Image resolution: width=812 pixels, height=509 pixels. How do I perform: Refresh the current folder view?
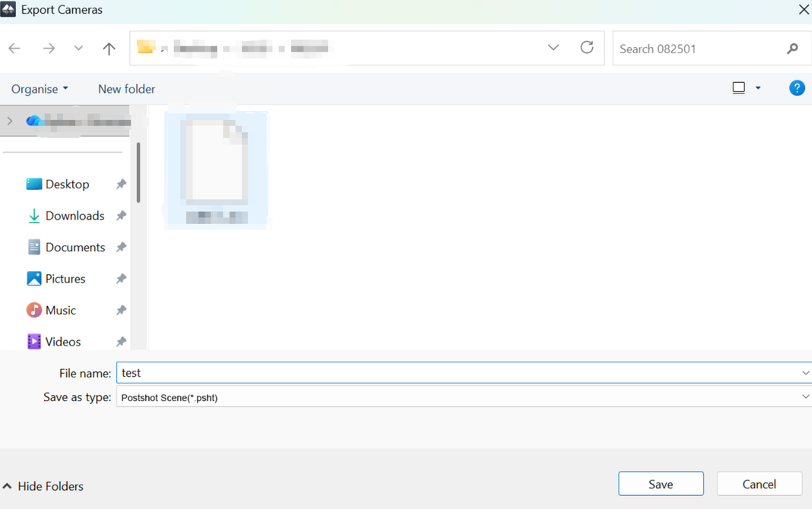[587, 48]
